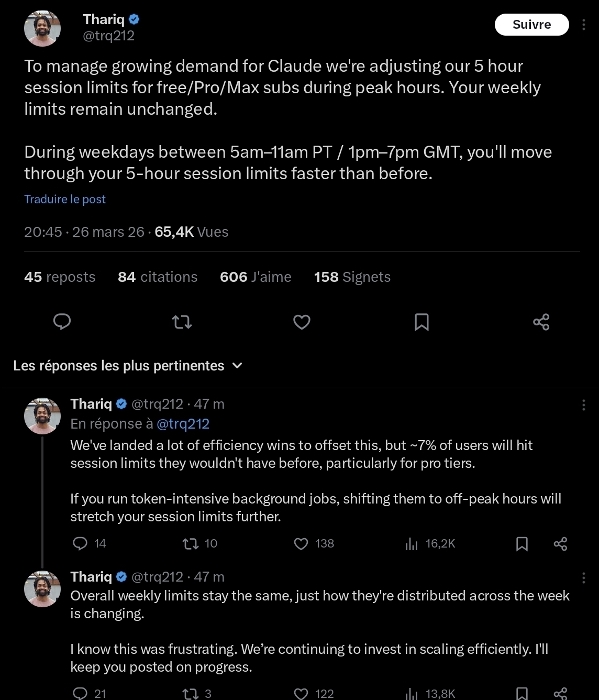Share the main post
Viewport: 599px width, 700px height.
click(541, 322)
